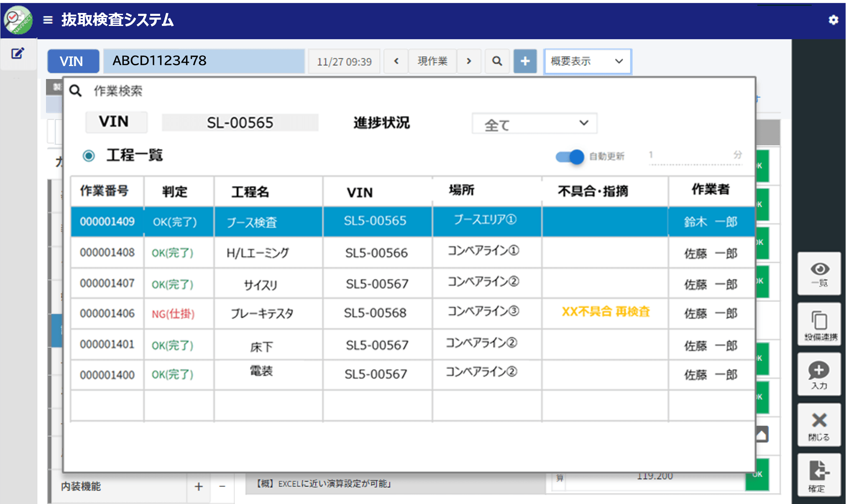Open the hamburger menu in header

pos(48,20)
